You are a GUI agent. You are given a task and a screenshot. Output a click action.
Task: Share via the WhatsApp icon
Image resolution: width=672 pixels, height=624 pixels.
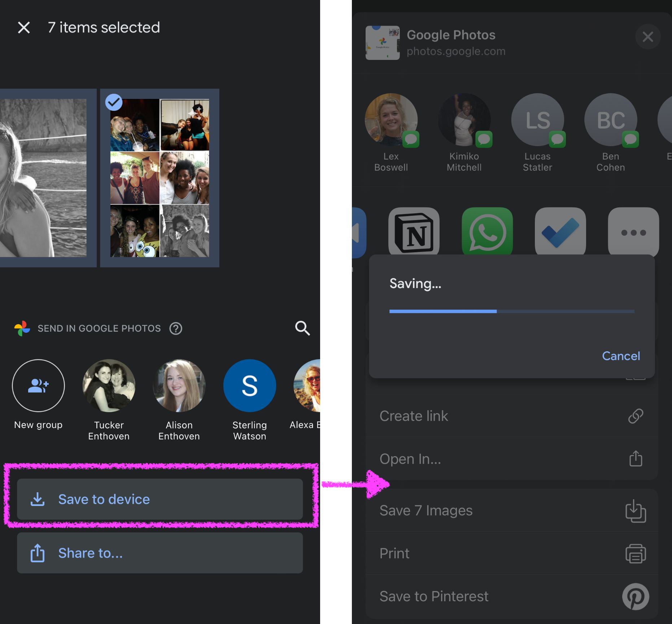487,232
